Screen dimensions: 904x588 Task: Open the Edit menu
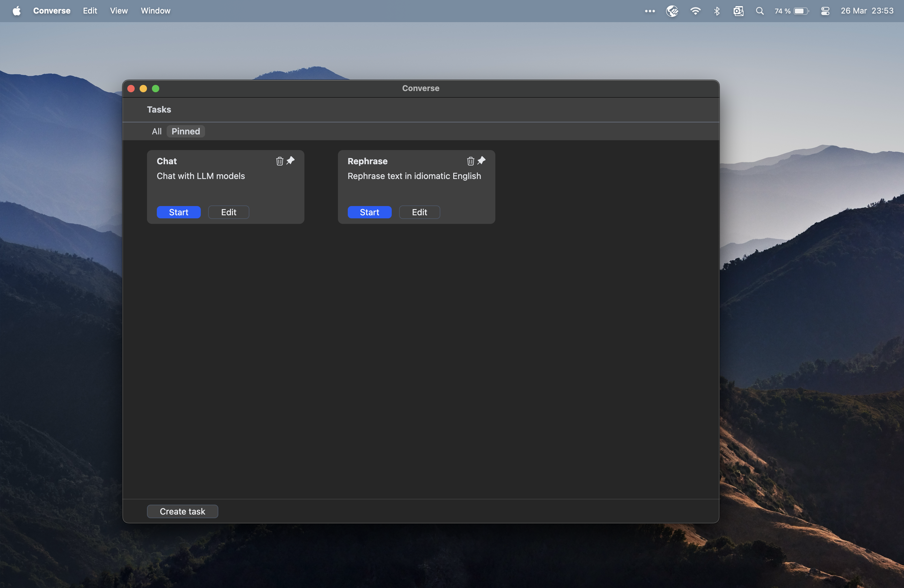(x=90, y=11)
